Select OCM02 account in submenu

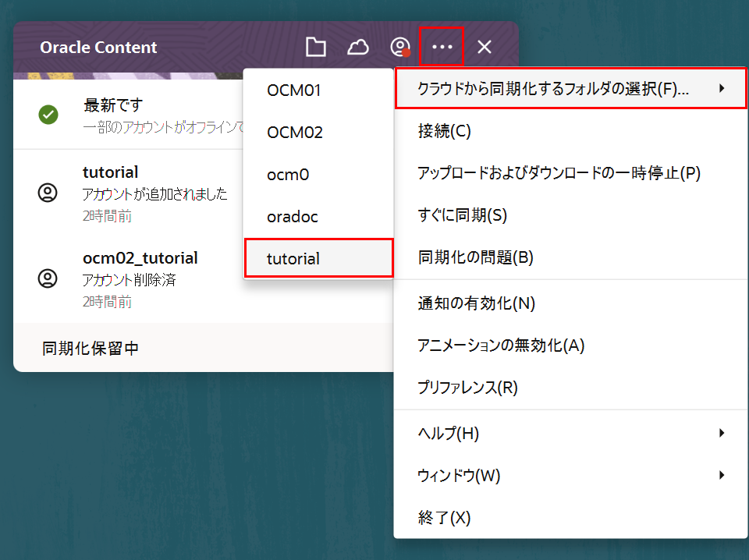[318, 133]
